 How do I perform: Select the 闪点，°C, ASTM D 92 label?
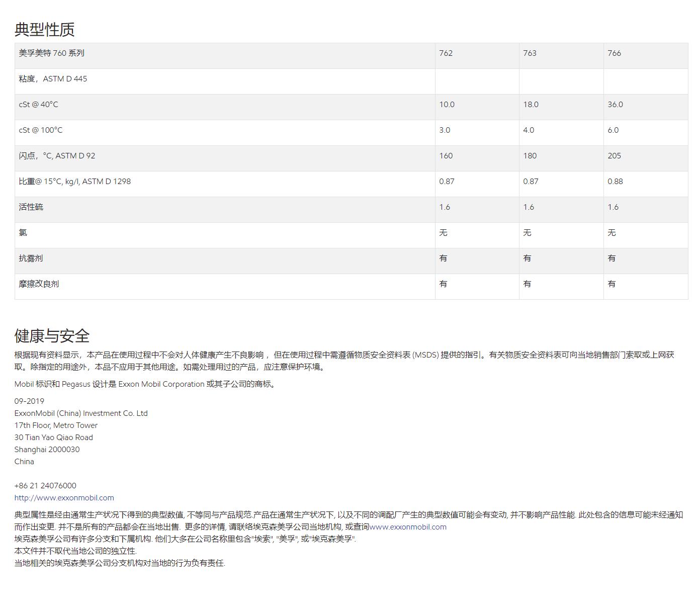pyautogui.click(x=57, y=156)
